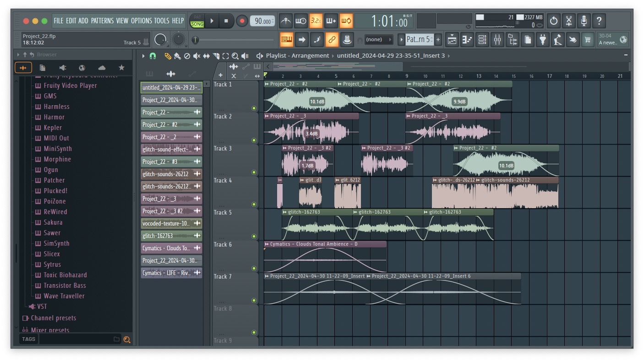Click the Record button
644x361 pixels.
coord(242,21)
